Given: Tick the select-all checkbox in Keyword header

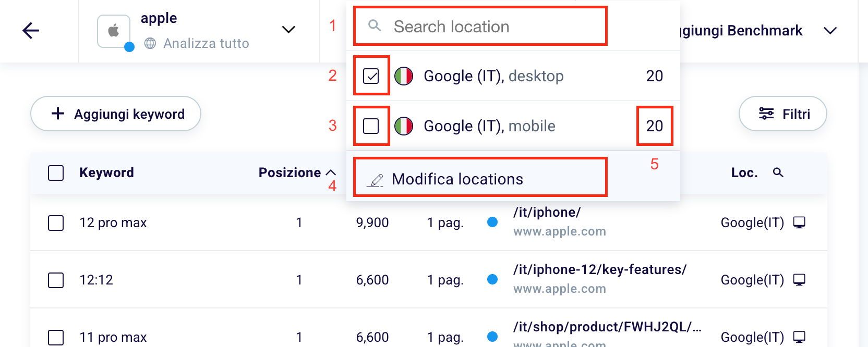Looking at the screenshot, I should click(x=56, y=173).
